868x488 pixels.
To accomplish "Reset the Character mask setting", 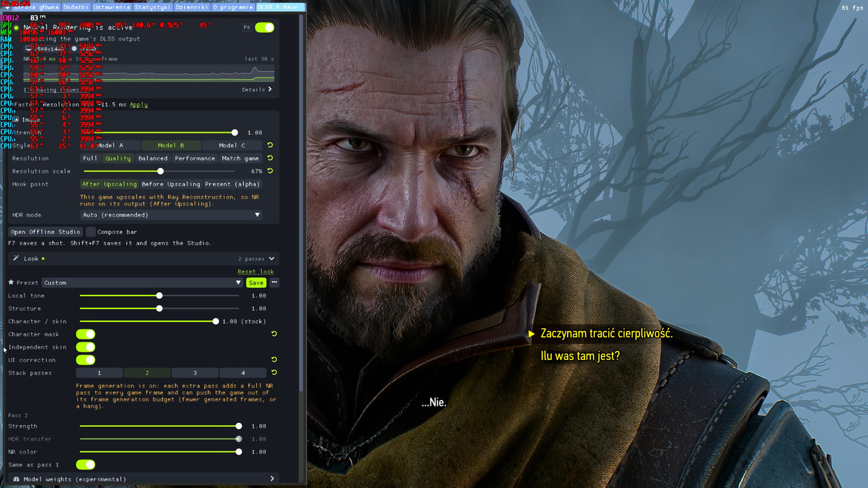I will [274, 333].
